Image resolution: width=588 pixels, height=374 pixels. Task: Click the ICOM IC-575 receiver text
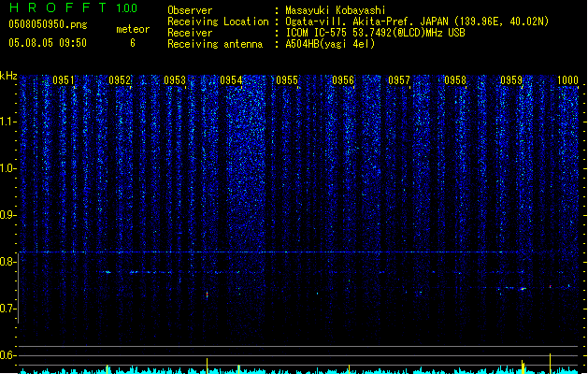375,33
